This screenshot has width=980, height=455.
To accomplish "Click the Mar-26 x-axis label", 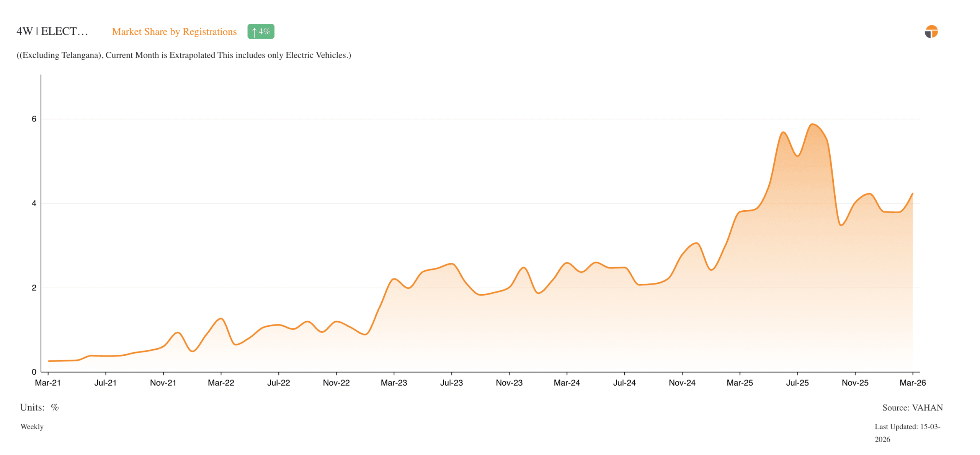I will pos(912,383).
